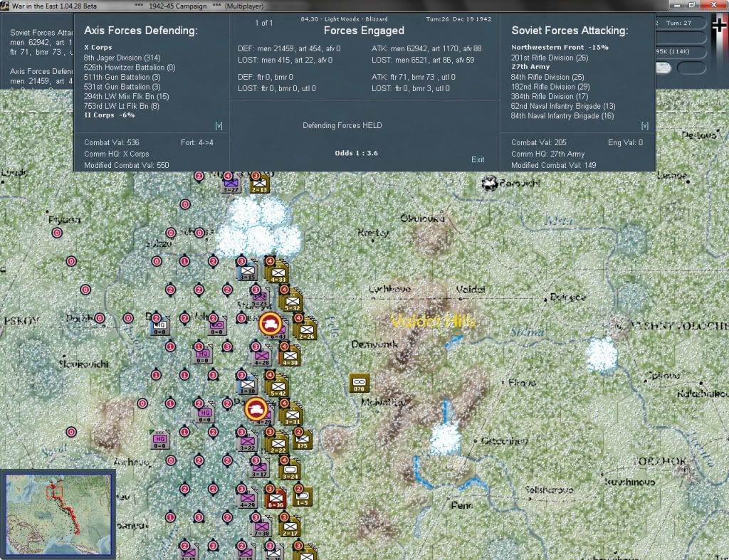Viewport: 729px width, 560px height.
Task: Select the Soviet unit counter labeled 1=5
Action: click(x=303, y=497)
